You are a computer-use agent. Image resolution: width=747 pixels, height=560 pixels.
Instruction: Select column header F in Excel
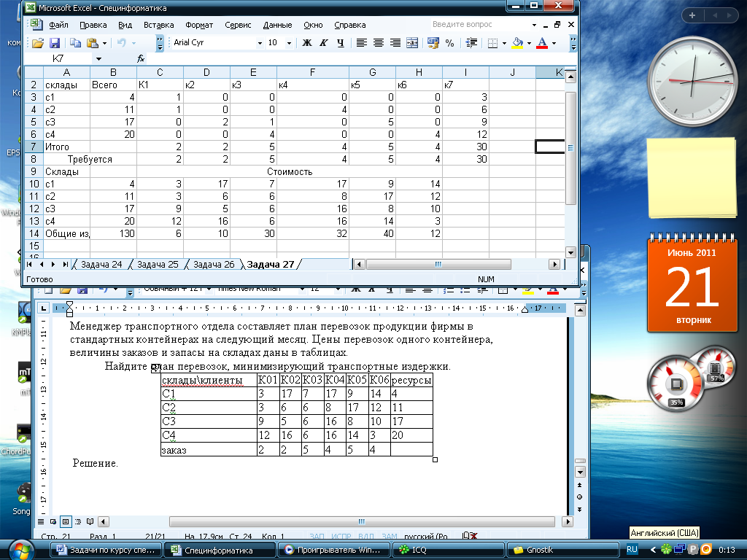coord(312,72)
